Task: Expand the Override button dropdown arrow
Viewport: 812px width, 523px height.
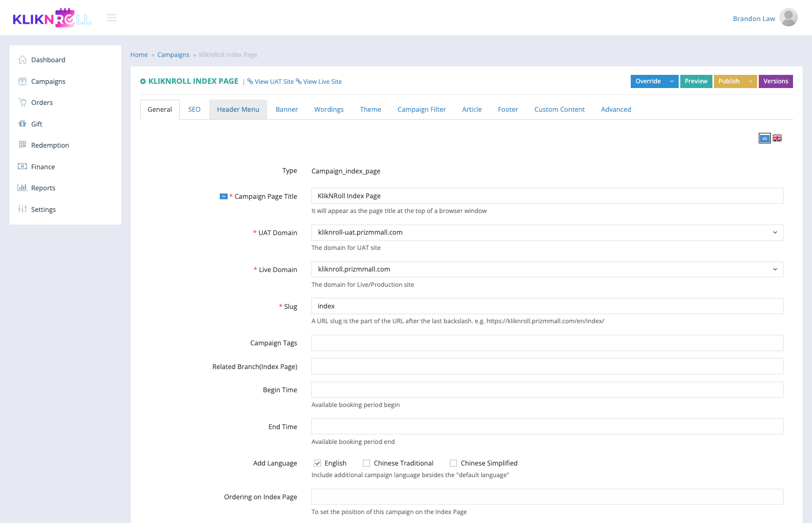Action: point(672,81)
